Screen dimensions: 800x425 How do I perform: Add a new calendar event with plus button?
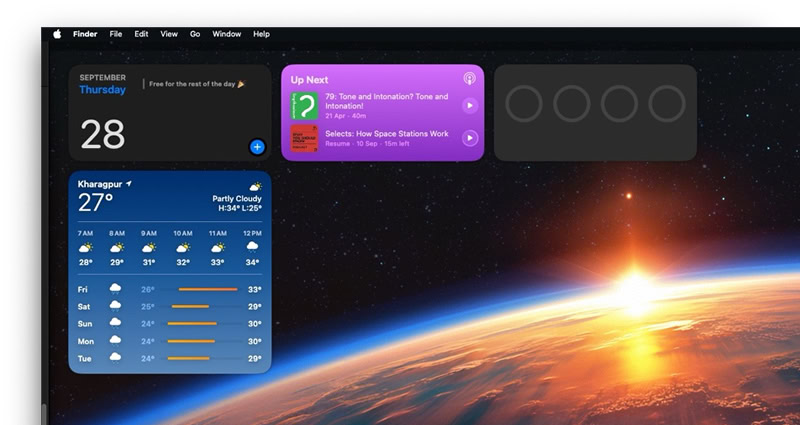click(257, 147)
